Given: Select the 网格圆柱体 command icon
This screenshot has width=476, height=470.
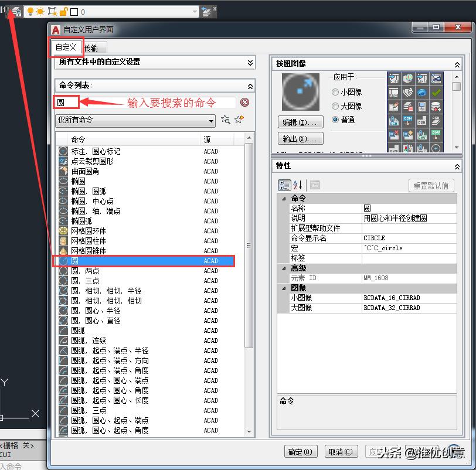Looking at the screenshot, I should (x=62, y=241).
